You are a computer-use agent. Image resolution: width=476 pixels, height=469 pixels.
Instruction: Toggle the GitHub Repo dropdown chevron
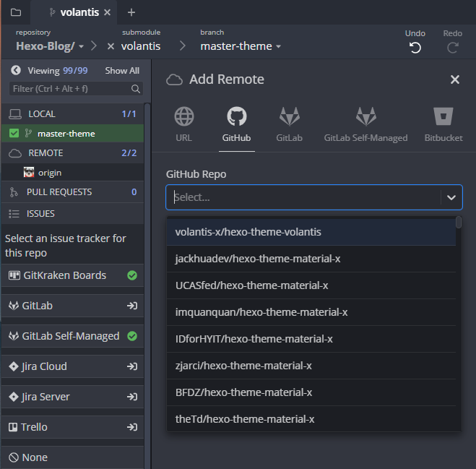pyautogui.click(x=451, y=197)
